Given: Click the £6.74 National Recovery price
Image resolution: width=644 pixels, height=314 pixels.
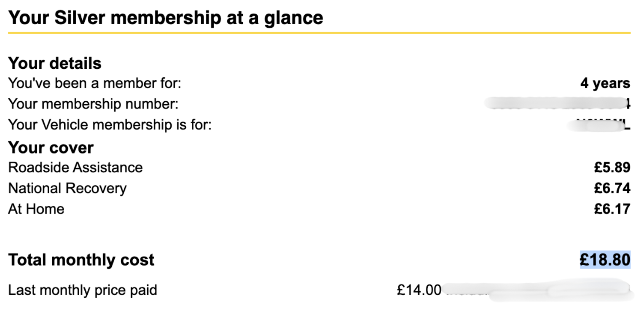Looking at the screenshot, I should [612, 188].
